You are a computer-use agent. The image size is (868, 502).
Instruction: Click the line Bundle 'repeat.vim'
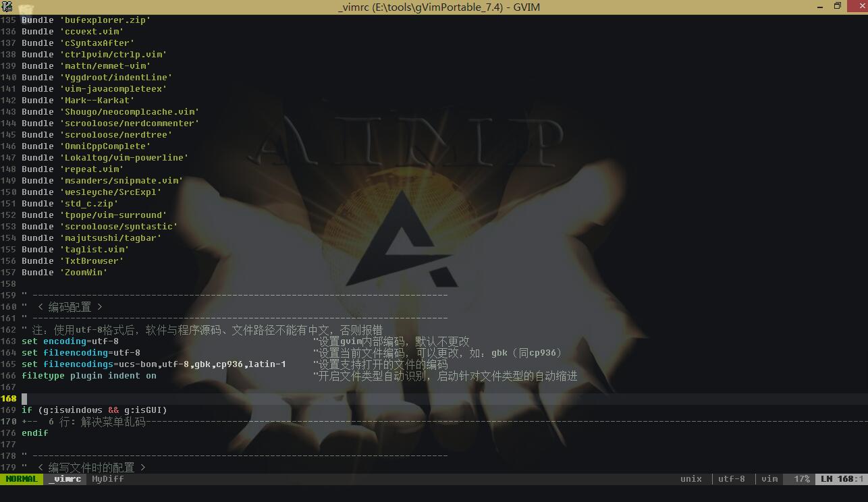click(73, 169)
